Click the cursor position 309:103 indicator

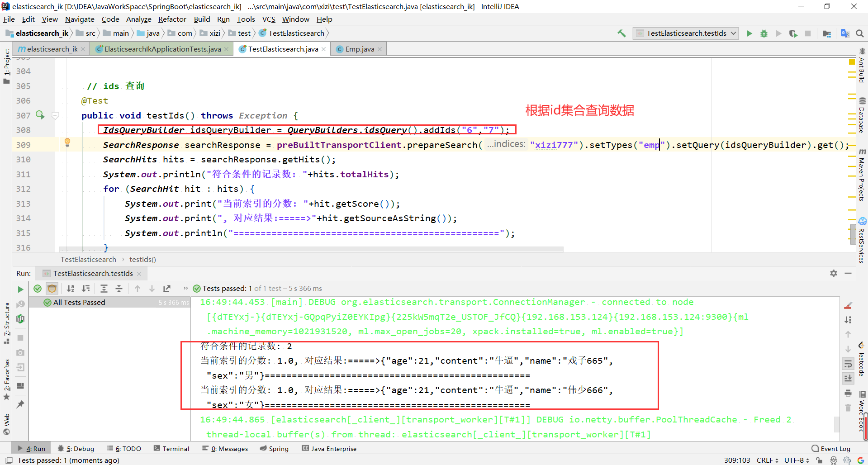point(737,460)
